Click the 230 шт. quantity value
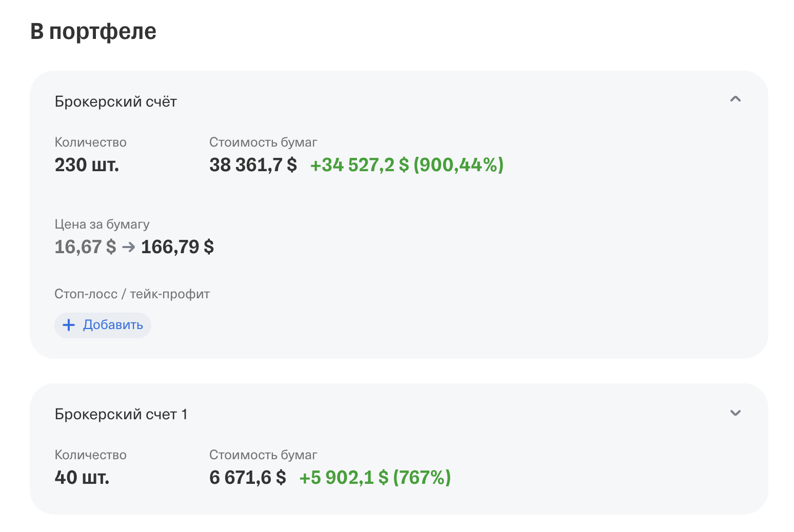794x532 pixels. (87, 165)
